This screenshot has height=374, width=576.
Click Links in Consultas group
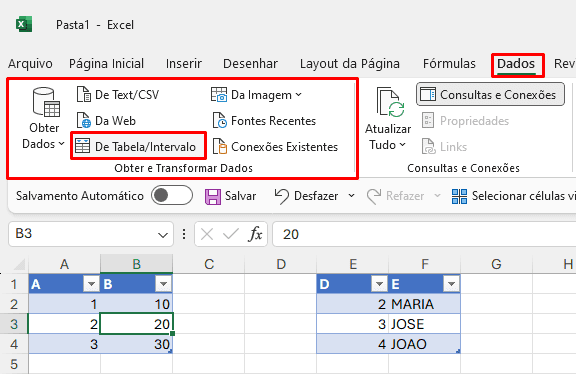444,147
